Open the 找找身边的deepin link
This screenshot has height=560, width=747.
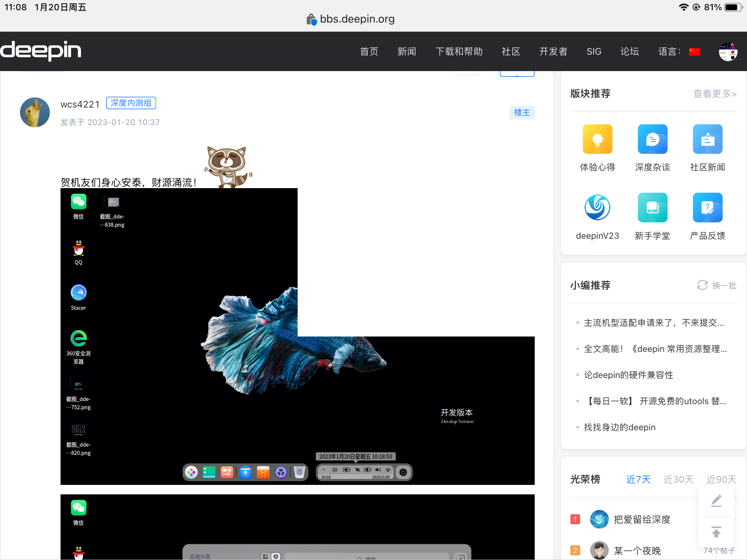619,427
